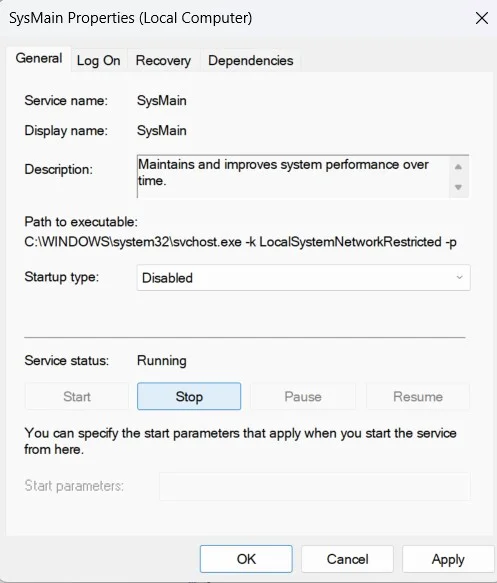Confirm changes with the OK button
Image resolution: width=497 pixels, height=583 pixels.
[x=246, y=559]
